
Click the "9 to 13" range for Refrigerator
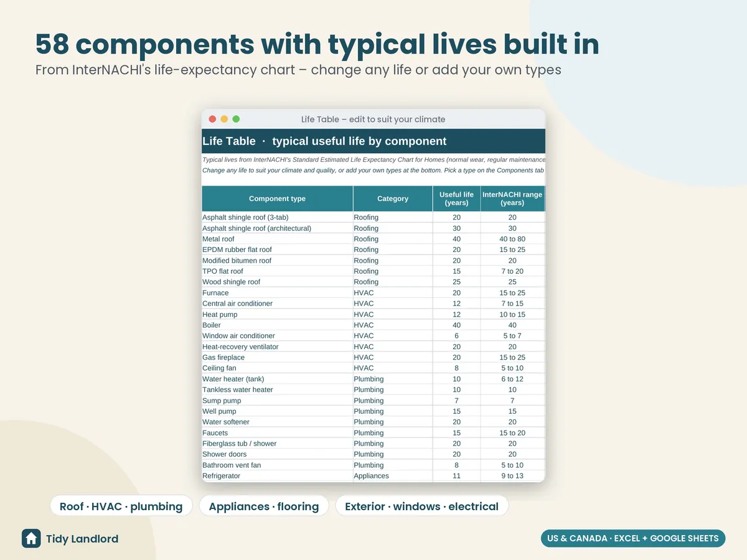click(x=512, y=476)
